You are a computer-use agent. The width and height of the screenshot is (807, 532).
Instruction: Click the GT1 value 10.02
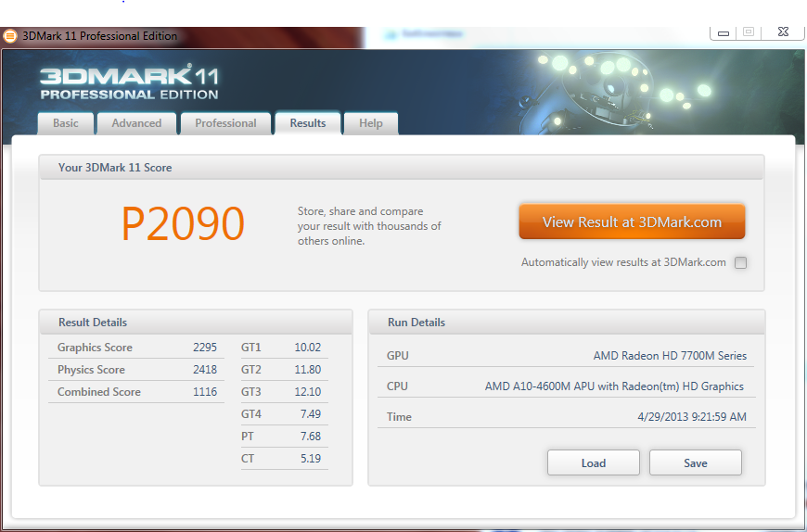click(308, 348)
